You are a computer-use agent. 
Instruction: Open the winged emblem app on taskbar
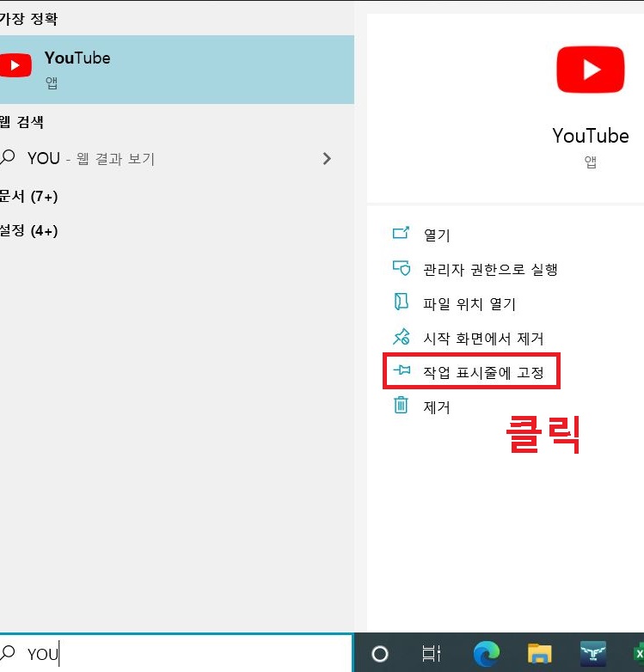pos(593,654)
